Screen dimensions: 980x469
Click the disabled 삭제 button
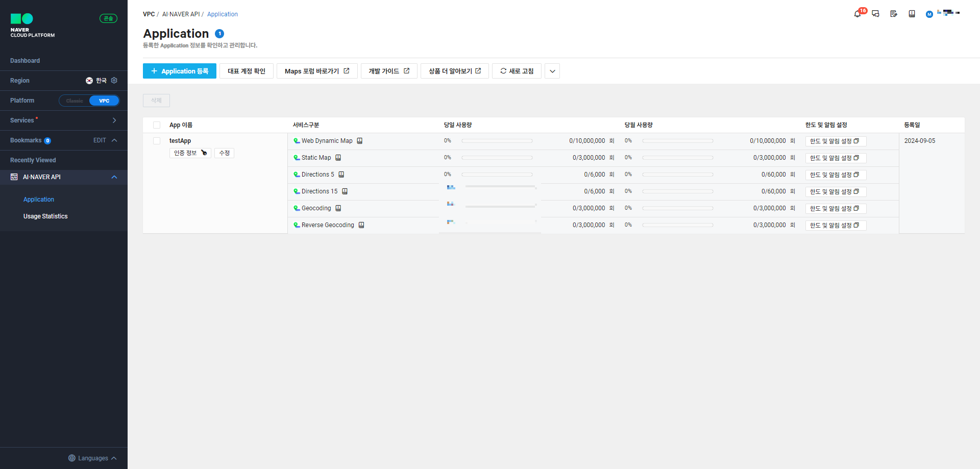[x=156, y=101]
